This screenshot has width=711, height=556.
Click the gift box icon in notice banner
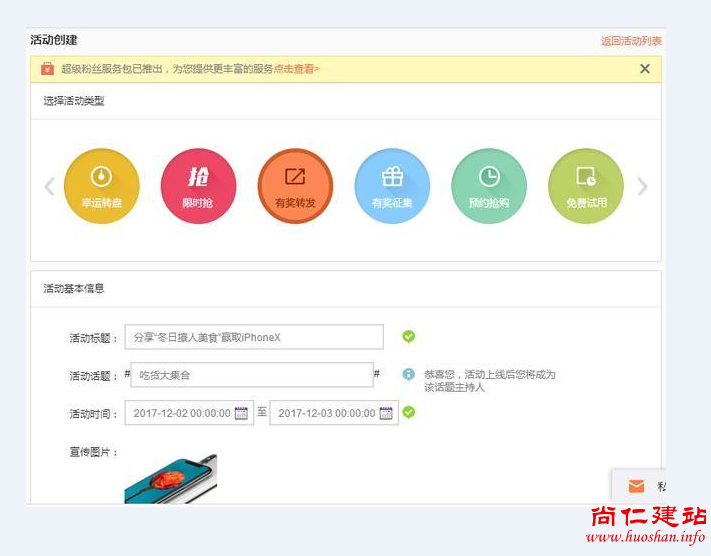[47, 69]
